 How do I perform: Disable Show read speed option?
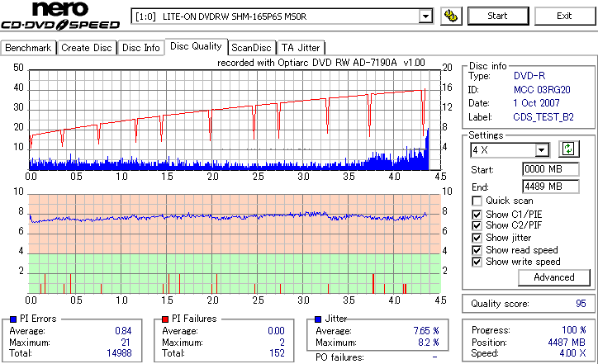[x=477, y=250]
